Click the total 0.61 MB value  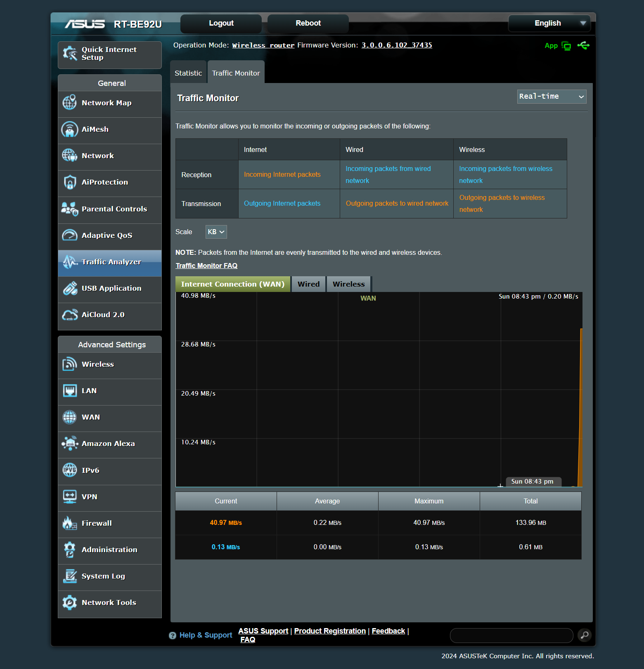point(531,547)
